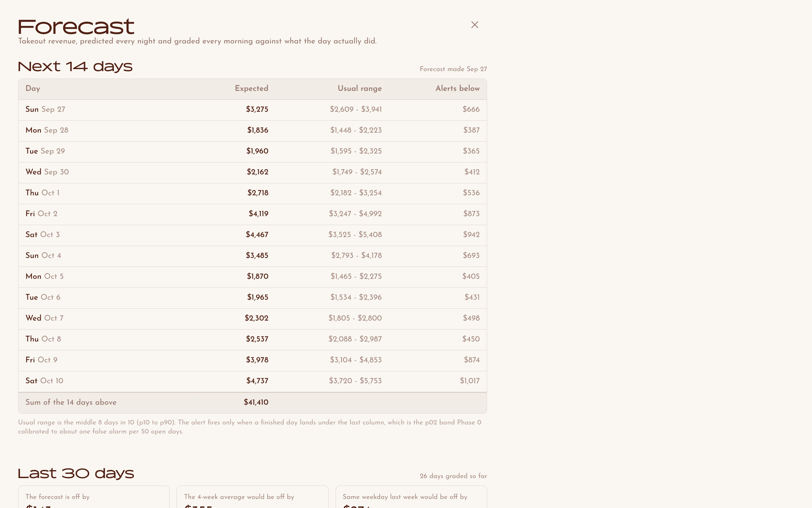The width and height of the screenshot is (812, 508).
Task: Click range '$1,465 - $2,275'
Action: pyautogui.click(x=356, y=277)
